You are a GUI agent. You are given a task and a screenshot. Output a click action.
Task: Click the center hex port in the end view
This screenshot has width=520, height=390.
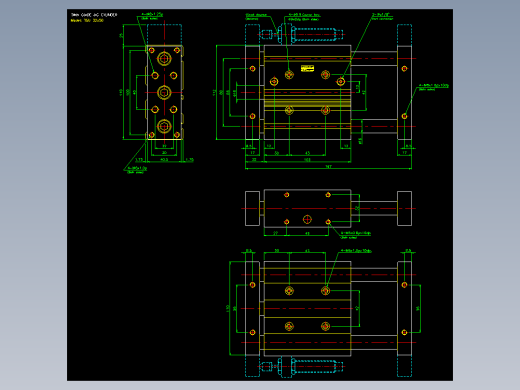tap(164, 92)
